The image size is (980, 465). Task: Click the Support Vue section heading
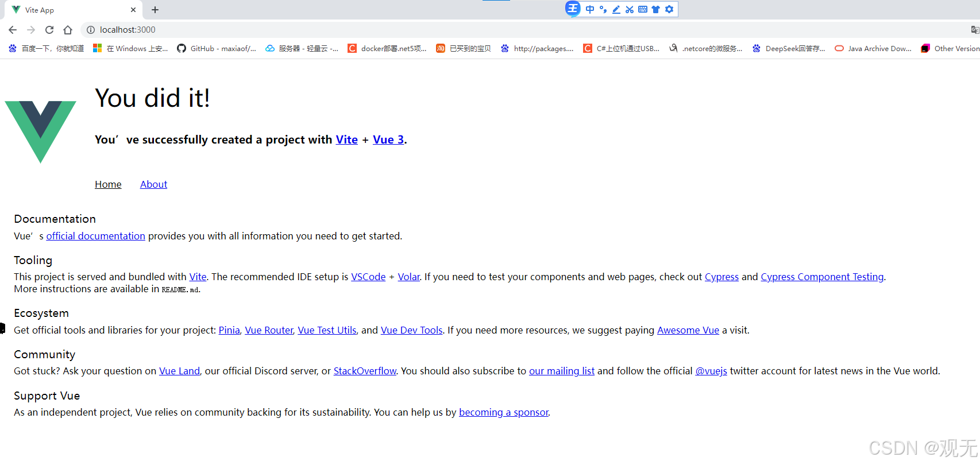point(47,396)
